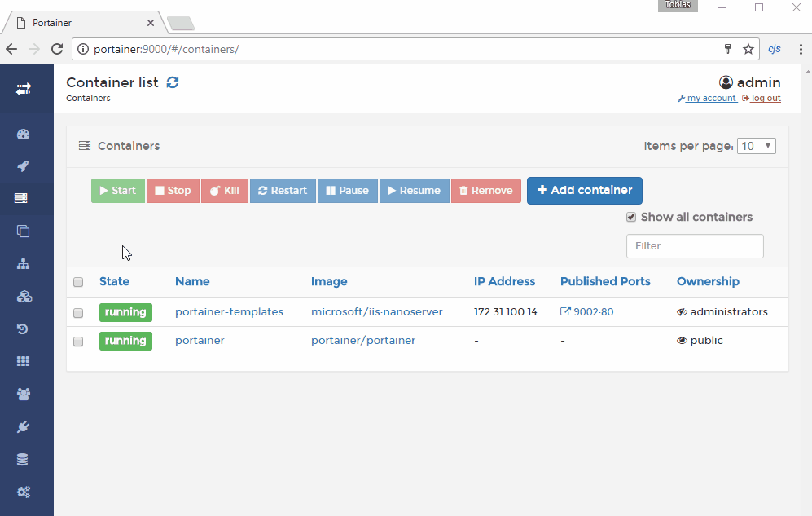Sort containers by the Name column header

tap(192, 281)
